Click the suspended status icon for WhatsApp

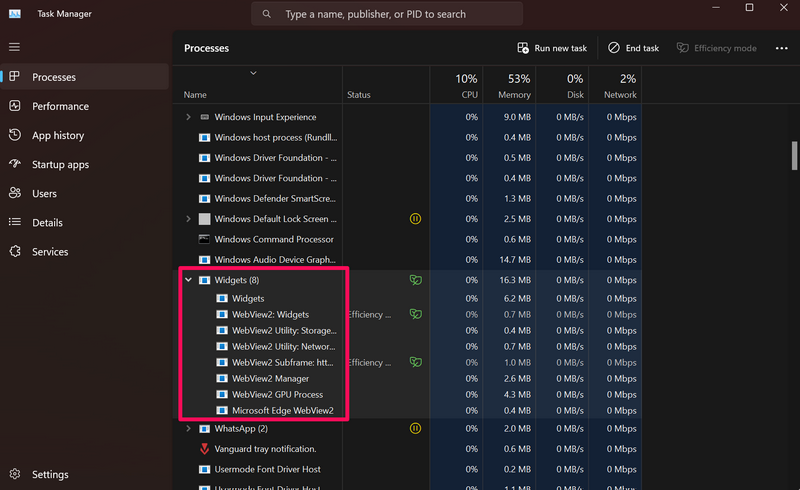[x=415, y=429]
